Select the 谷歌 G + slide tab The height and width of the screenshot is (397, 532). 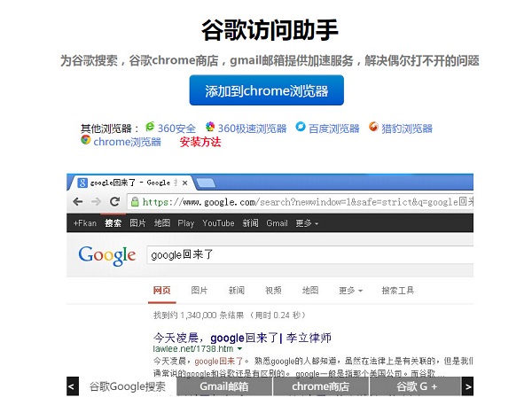coord(417,386)
